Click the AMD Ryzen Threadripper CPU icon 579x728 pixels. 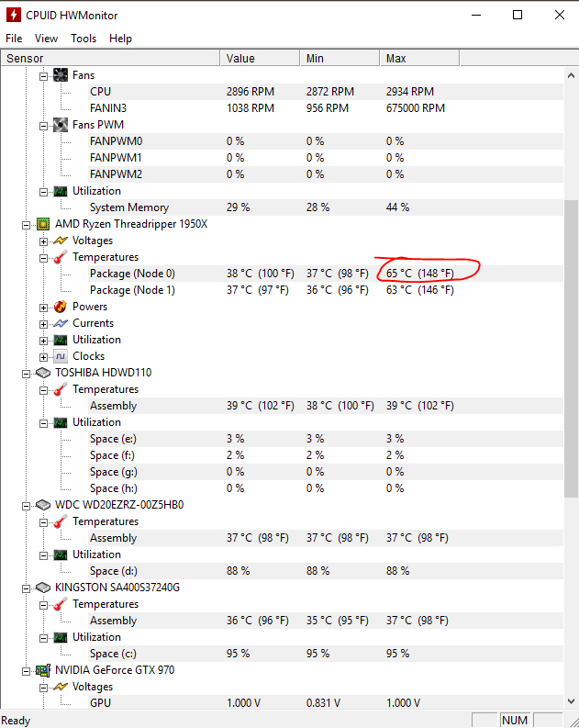tap(43, 224)
